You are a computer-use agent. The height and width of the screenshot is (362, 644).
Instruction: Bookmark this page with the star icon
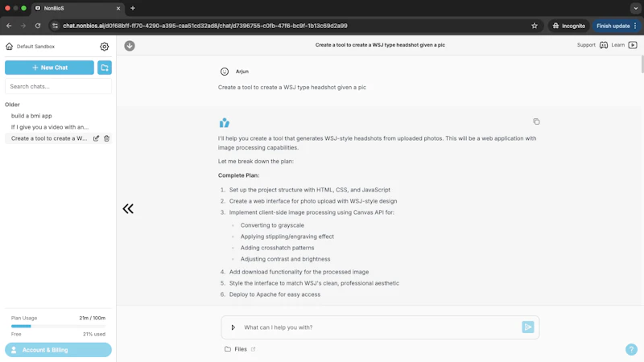[535, 26]
